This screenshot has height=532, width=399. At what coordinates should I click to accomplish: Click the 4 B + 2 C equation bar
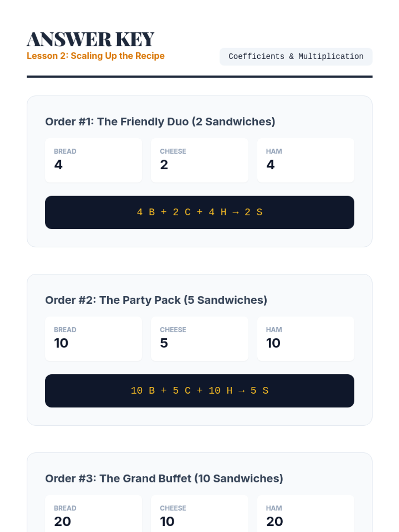(199, 212)
